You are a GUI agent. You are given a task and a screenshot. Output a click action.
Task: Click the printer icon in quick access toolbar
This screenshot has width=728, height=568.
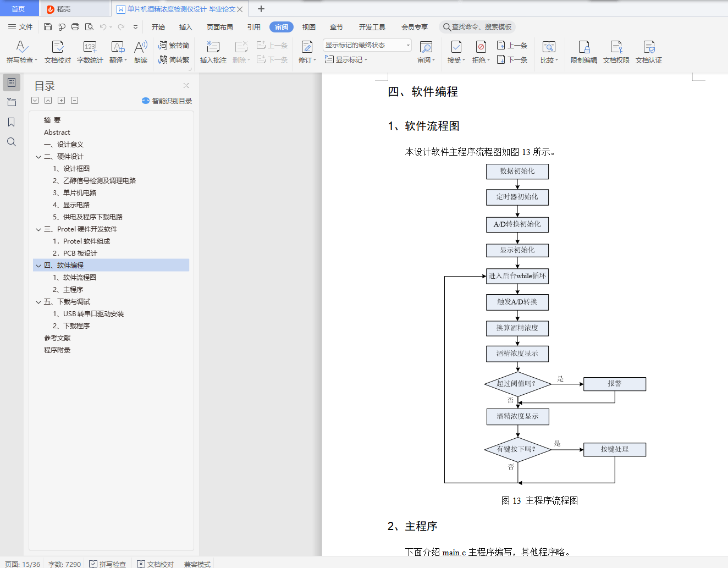[x=75, y=27]
